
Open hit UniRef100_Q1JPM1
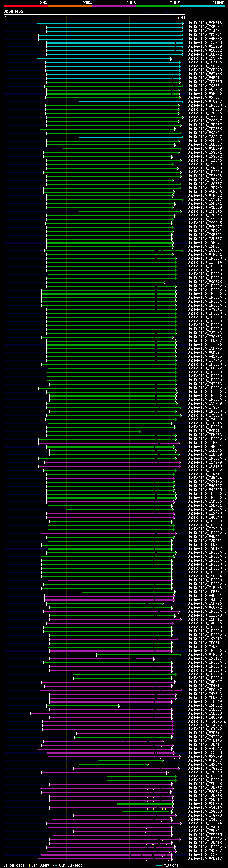[x=204, y=31]
